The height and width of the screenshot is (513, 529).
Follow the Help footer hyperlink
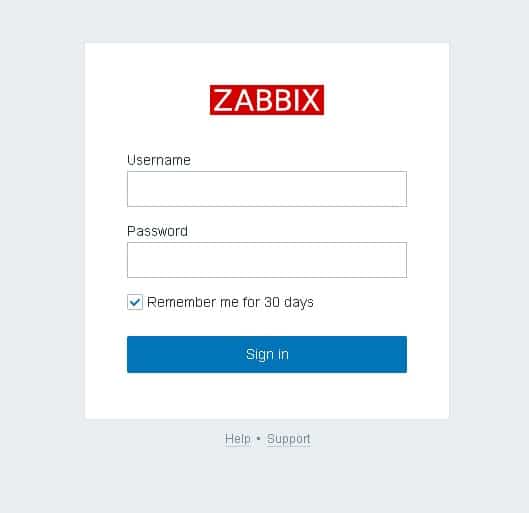coord(238,439)
